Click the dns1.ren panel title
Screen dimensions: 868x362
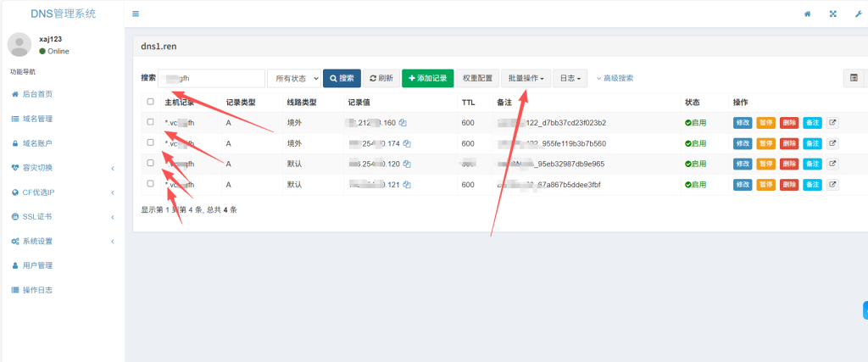tap(159, 47)
